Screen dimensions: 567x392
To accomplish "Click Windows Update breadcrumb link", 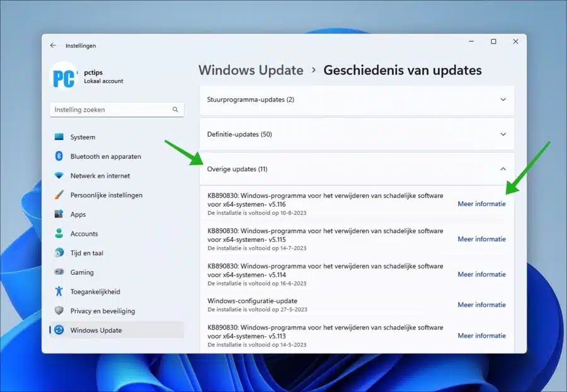I will (251, 70).
